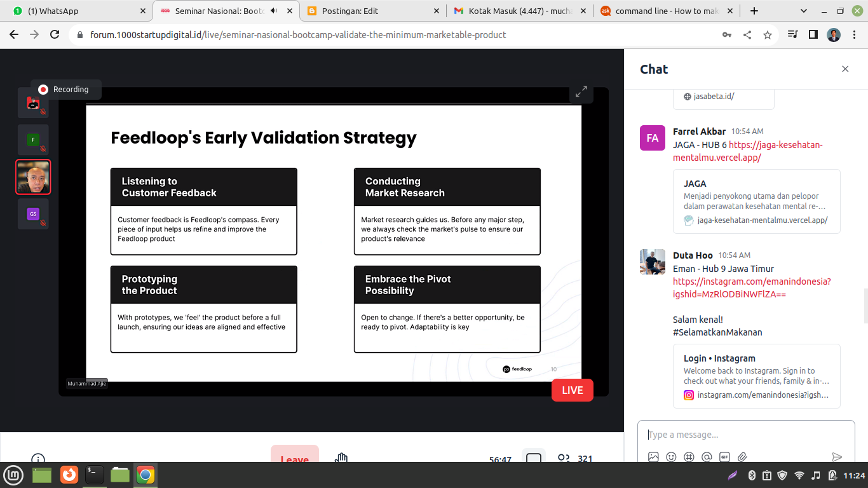868x488 pixels.
Task: Close the WhatsApp tab
Action: 142,11
